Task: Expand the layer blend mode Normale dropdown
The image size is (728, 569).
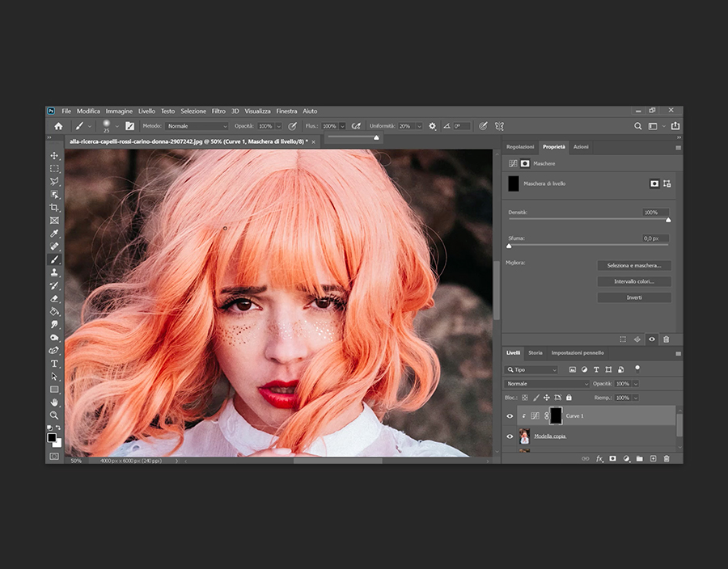Action: tap(547, 384)
